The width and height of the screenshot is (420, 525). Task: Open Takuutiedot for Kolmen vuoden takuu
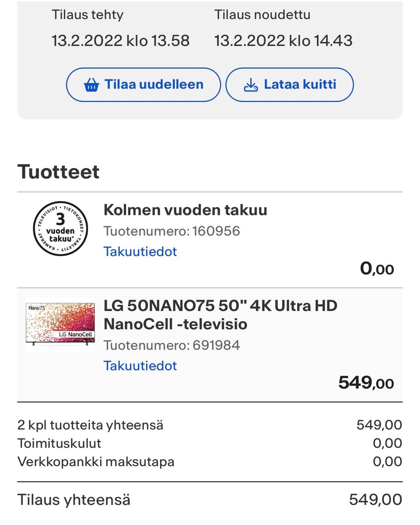pyautogui.click(x=140, y=252)
